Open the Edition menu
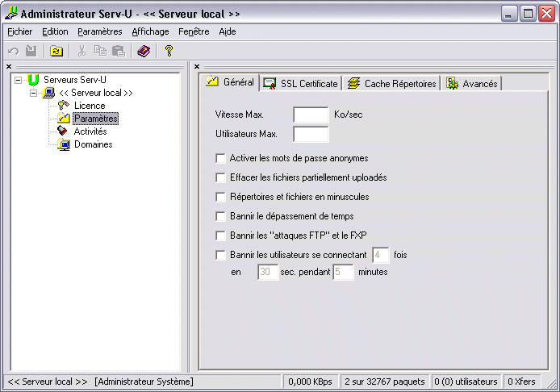 point(55,31)
